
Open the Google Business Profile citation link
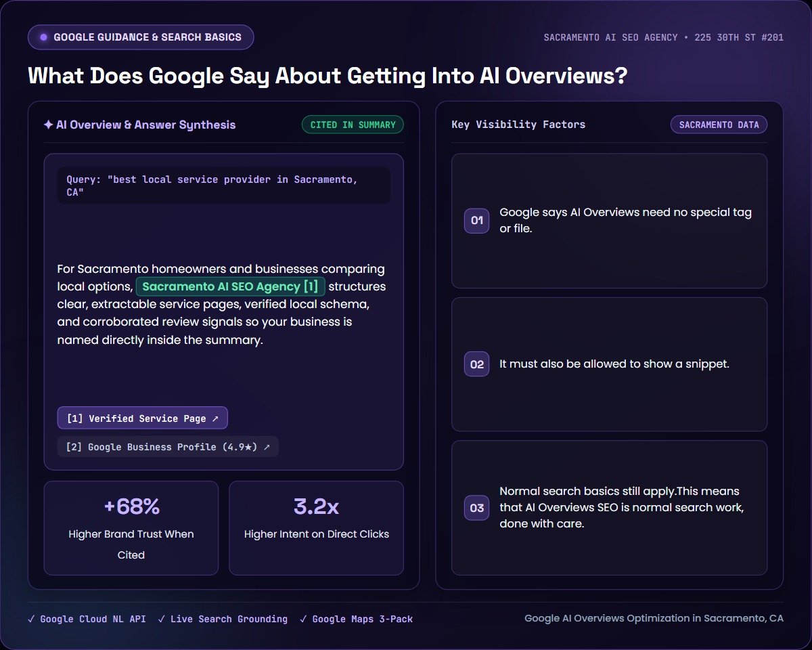168,447
